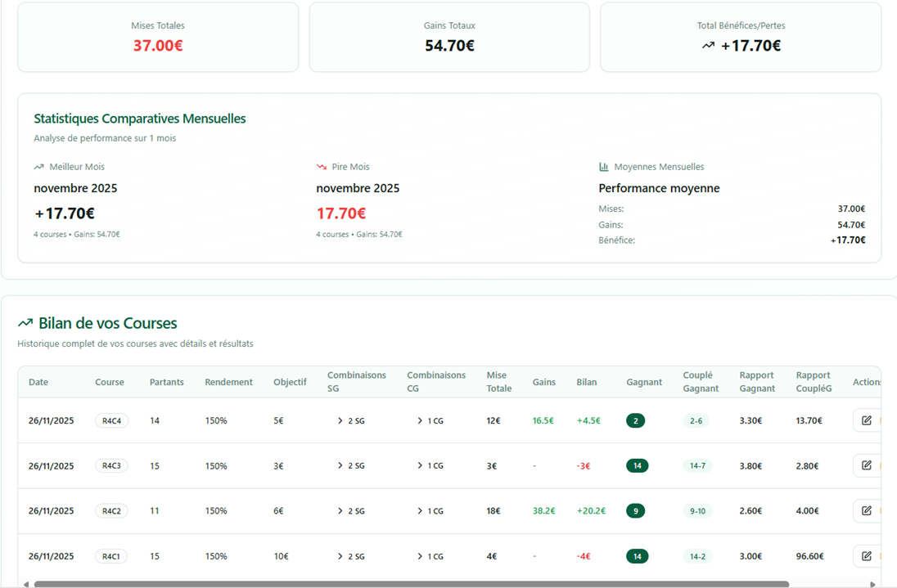Click the upward trend icon next to Meilleur Mois
Viewport: 897px width, 588px height.
pyautogui.click(x=38, y=167)
